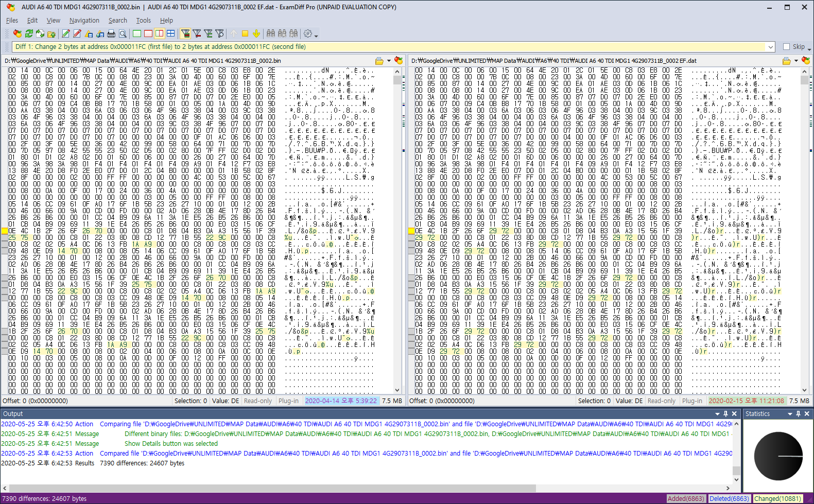Click the open-folder toolbar icon with green arrow
814x504 pixels.
pyautogui.click(x=51, y=33)
